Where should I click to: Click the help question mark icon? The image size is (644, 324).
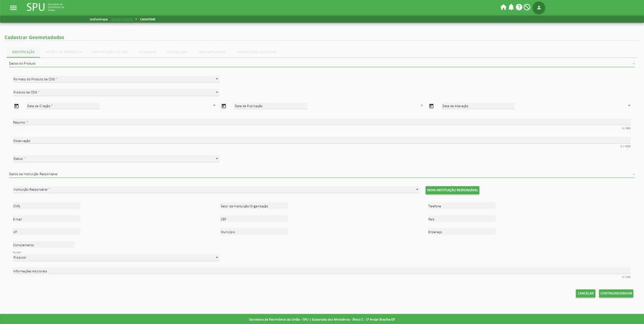[x=519, y=7]
